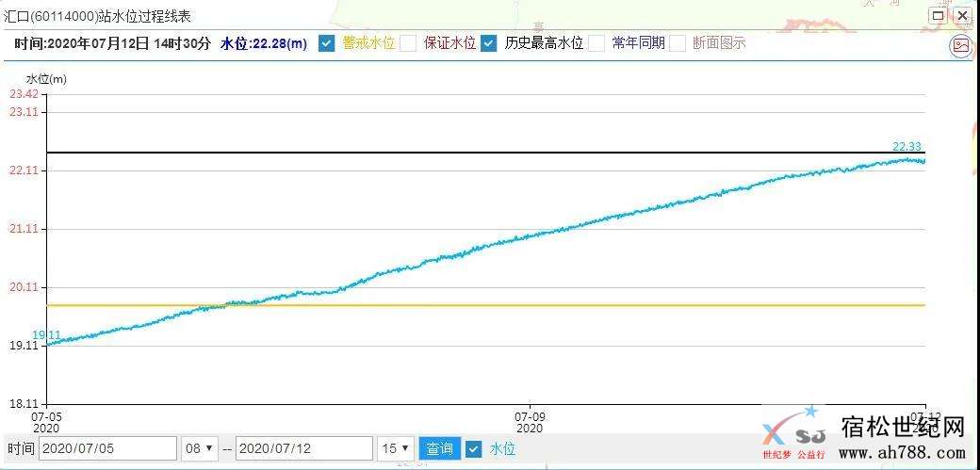Close the 汇口 station chart window
Screen dimensions: 980x470
tap(962, 16)
